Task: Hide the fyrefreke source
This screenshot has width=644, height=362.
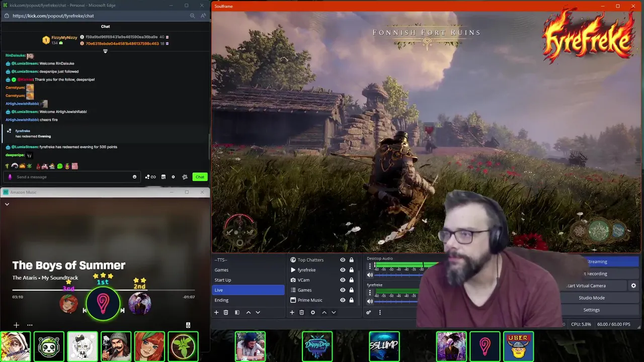Action: 343,270
